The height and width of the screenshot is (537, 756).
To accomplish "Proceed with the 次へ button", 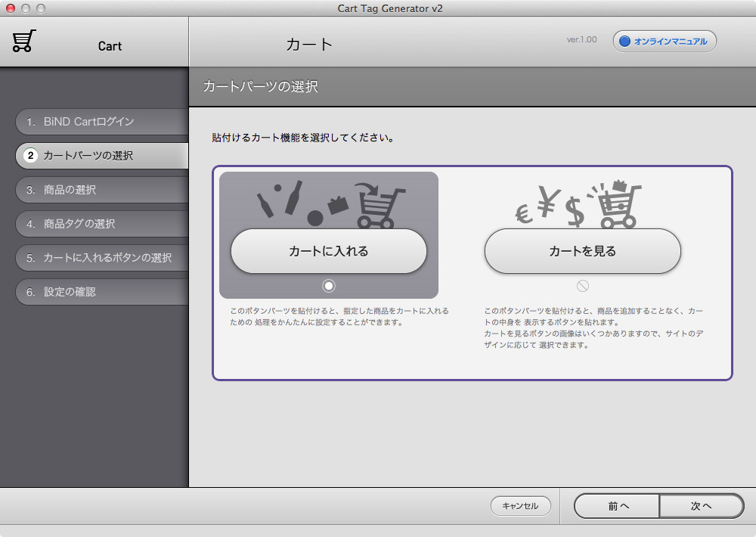I will pos(702,506).
